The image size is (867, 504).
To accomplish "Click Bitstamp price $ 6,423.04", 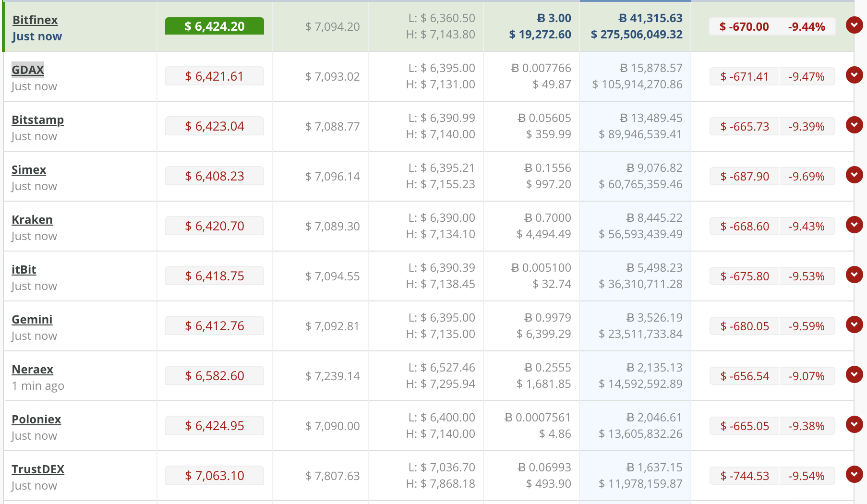I will pos(215,126).
